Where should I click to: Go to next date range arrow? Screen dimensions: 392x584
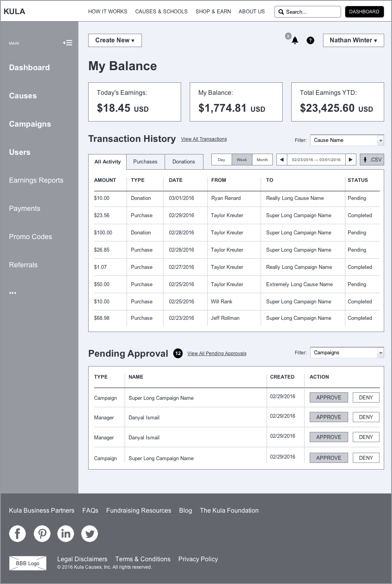(351, 160)
